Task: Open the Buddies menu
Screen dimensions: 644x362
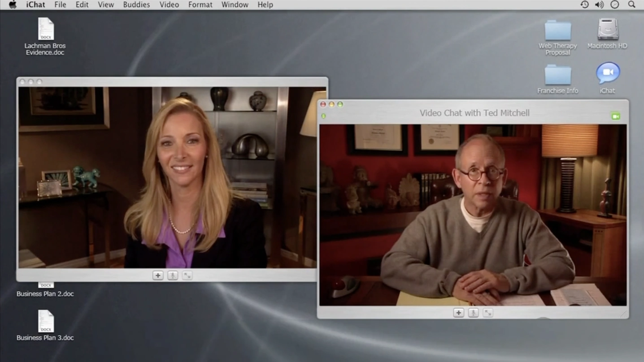Action: [x=137, y=5]
